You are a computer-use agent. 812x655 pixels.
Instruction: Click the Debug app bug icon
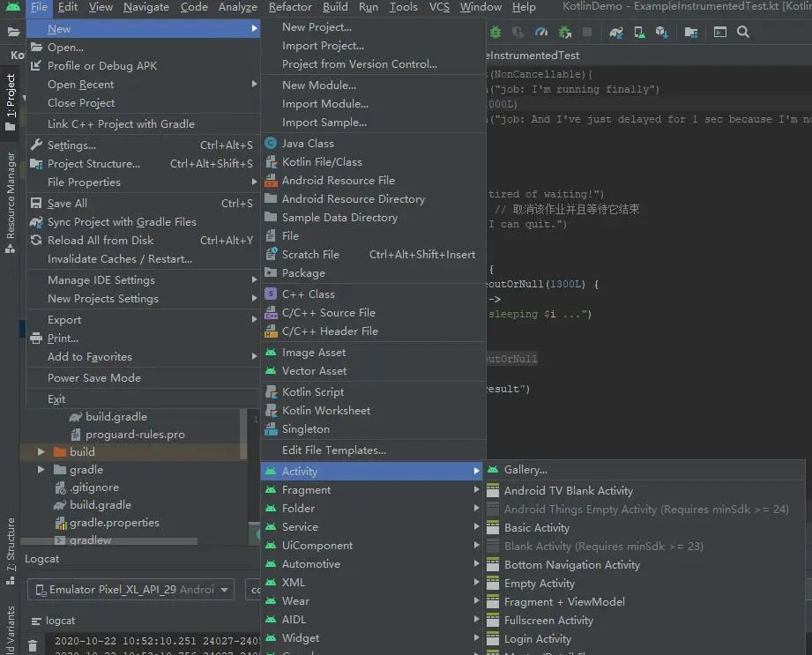click(x=495, y=32)
